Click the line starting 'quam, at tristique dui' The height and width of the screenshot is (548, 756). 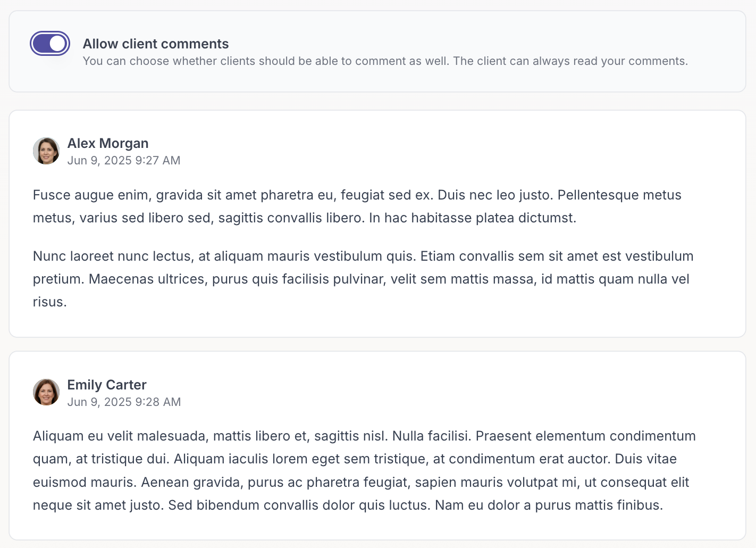pyautogui.click(x=355, y=459)
